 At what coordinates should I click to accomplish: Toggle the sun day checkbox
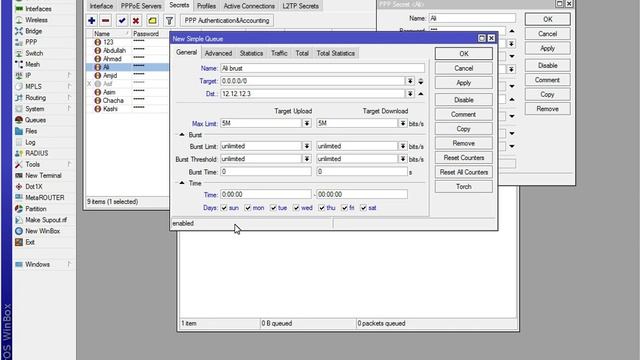click(x=224, y=208)
